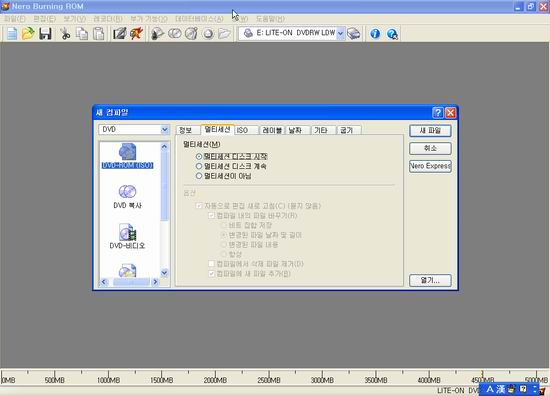Viewport: 550px width, 396px height.
Task: Select the DVD 복사 compilation type
Action: point(127,196)
